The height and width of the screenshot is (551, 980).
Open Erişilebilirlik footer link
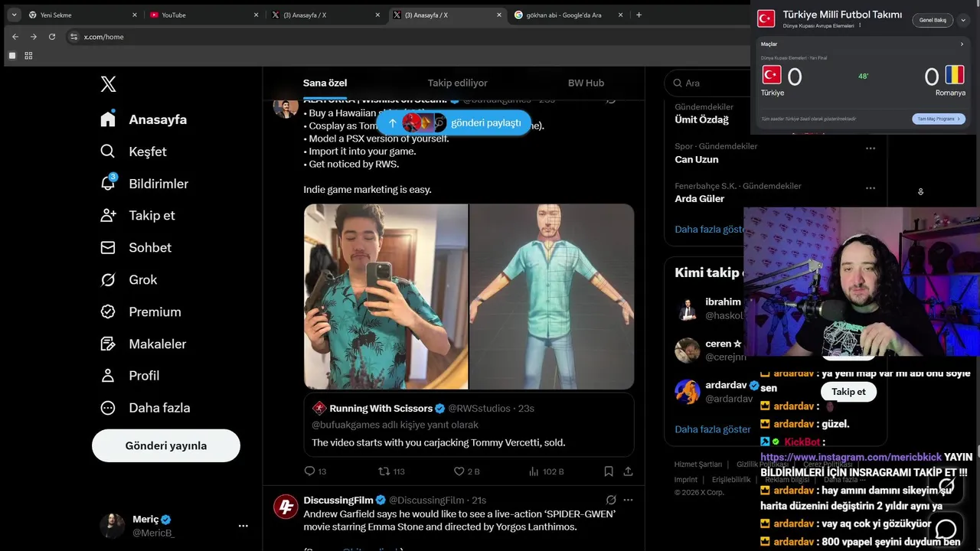731,480
